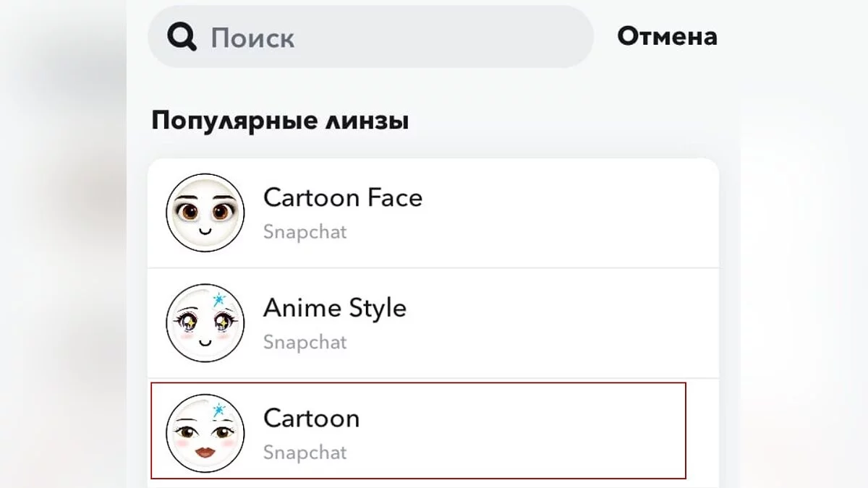Click Snapchat creator label under Cartoon
This screenshot has width=868, height=488.
pyautogui.click(x=305, y=453)
